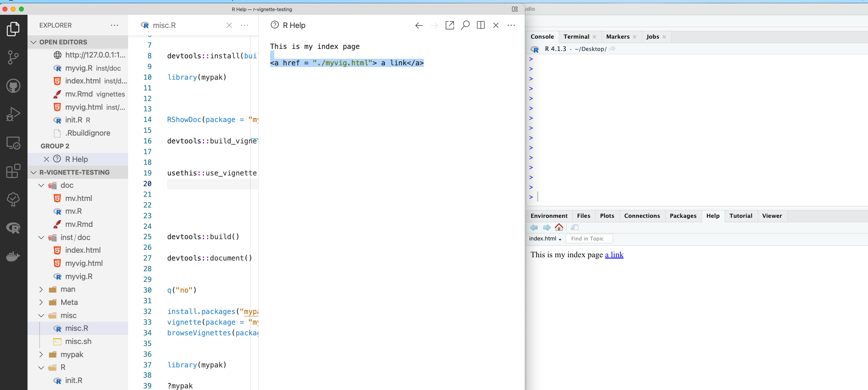
Task: Open Run and Debug view
Action: [13, 114]
